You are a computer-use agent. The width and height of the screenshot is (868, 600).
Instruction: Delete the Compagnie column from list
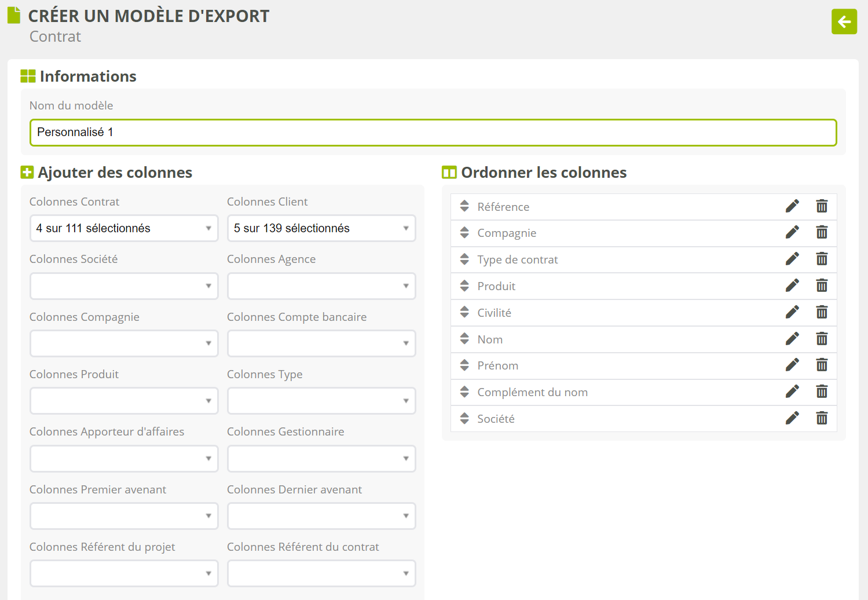coord(821,233)
